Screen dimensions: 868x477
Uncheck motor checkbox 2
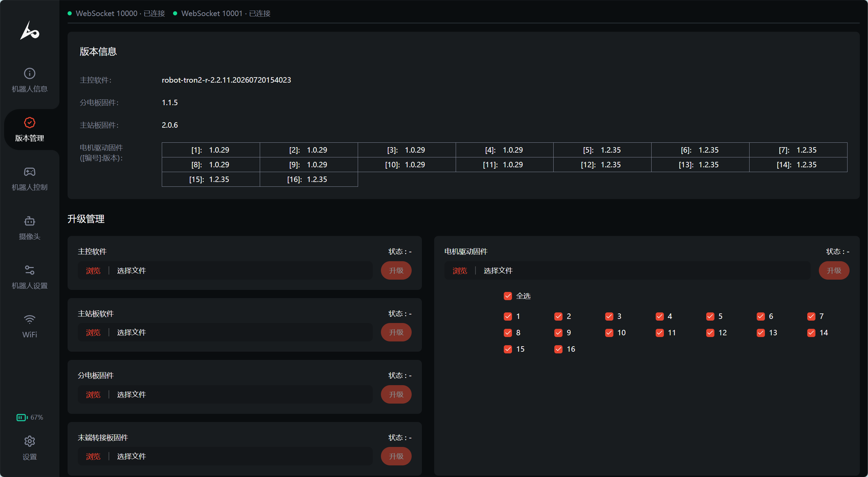(558, 316)
